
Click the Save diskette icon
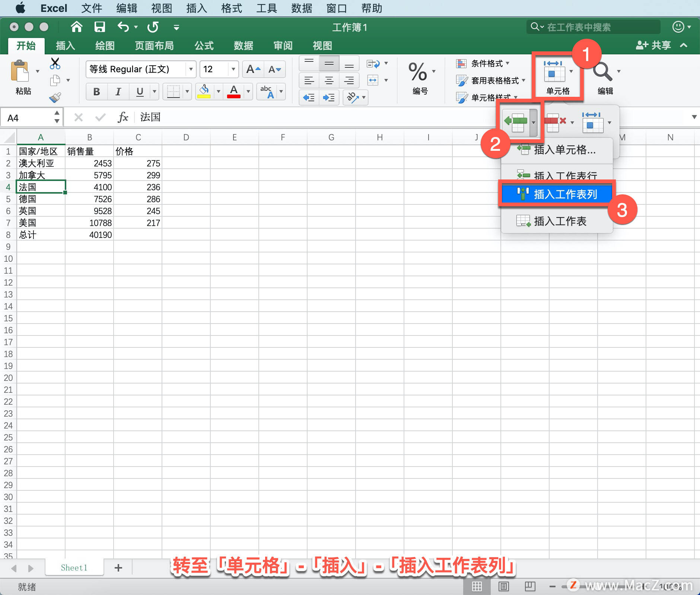(99, 27)
